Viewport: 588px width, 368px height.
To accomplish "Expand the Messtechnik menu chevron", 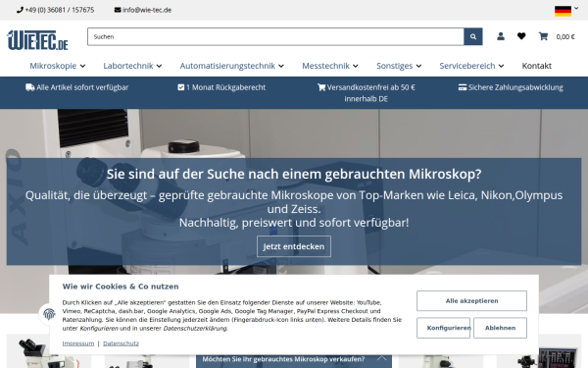I will point(356,66).
